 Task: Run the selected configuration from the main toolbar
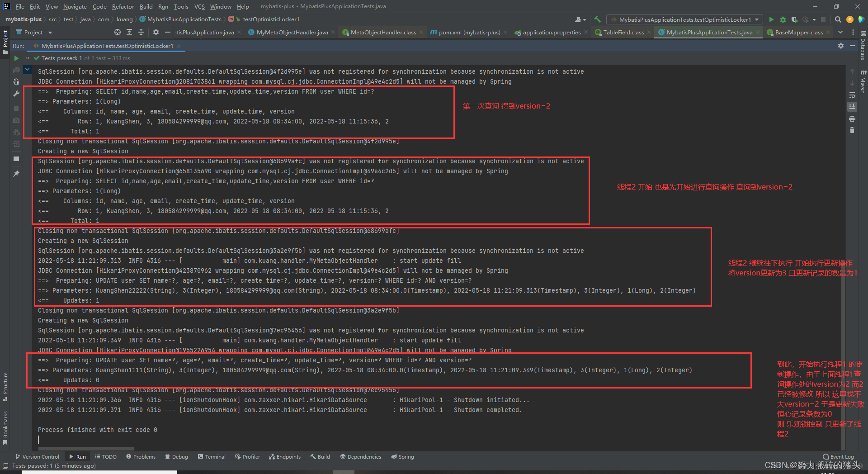click(x=771, y=19)
